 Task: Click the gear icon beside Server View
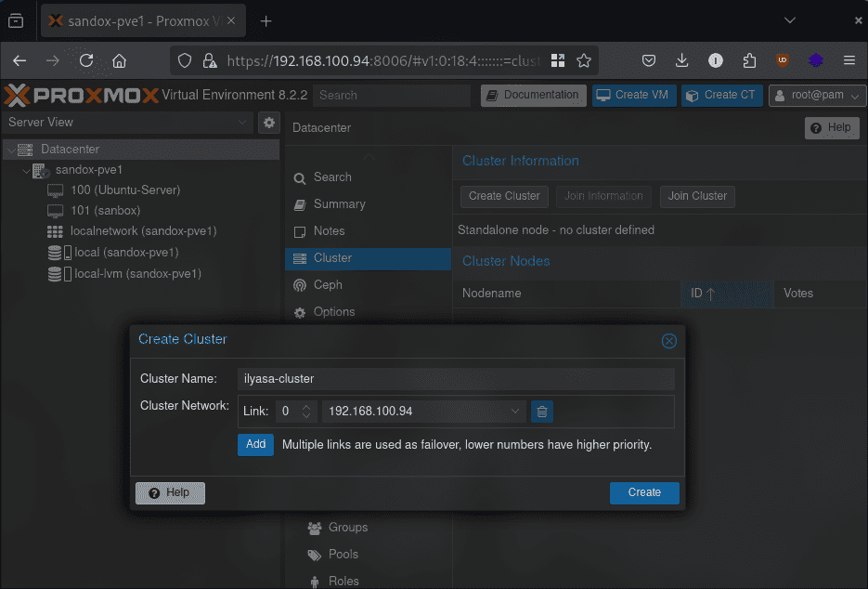click(269, 123)
